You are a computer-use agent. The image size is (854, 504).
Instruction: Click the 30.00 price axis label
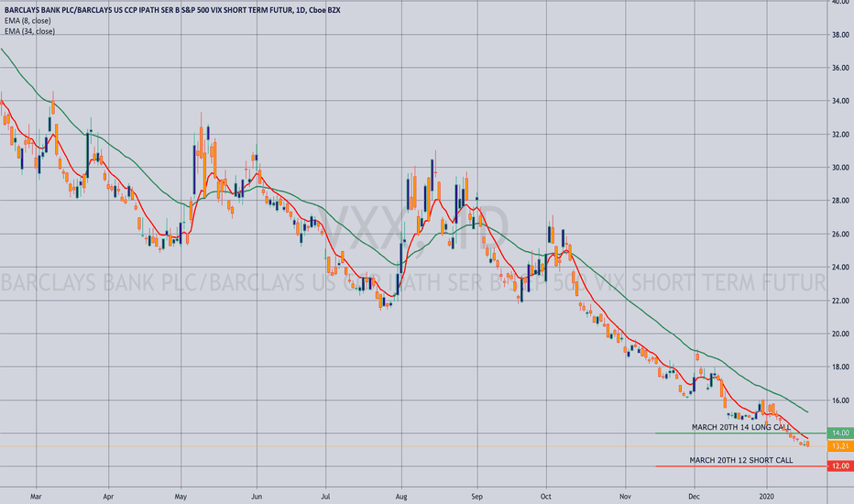(840, 168)
